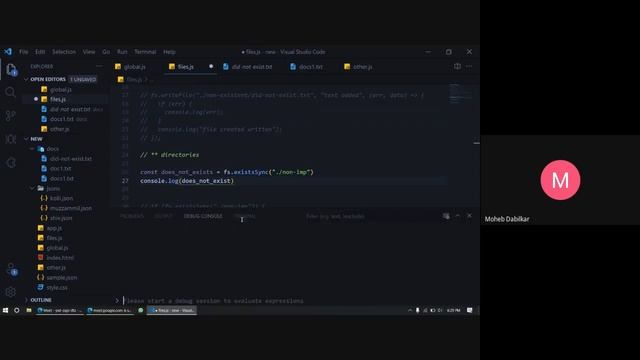640x360 pixels.
Task: Switch to Terminal panel tab
Action: (x=245, y=216)
